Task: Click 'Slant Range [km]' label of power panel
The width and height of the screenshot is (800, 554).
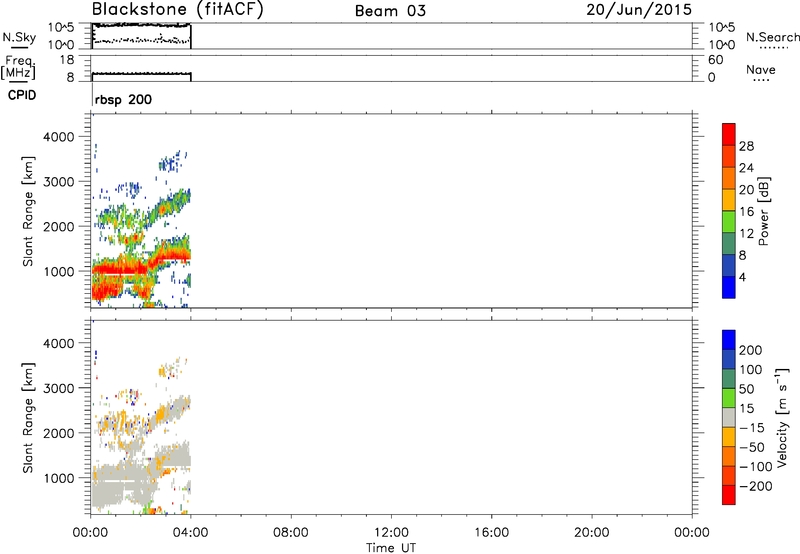Action: pyautogui.click(x=28, y=211)
